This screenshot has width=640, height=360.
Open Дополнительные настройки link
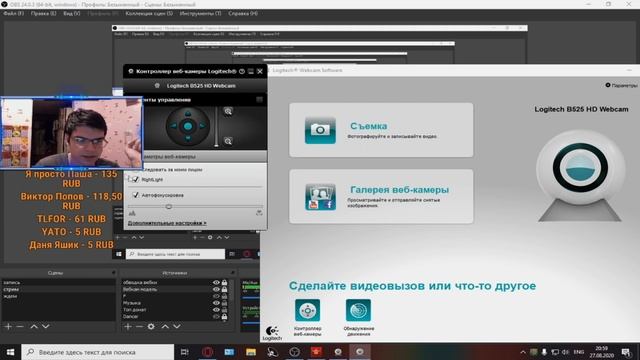[167, 223]
